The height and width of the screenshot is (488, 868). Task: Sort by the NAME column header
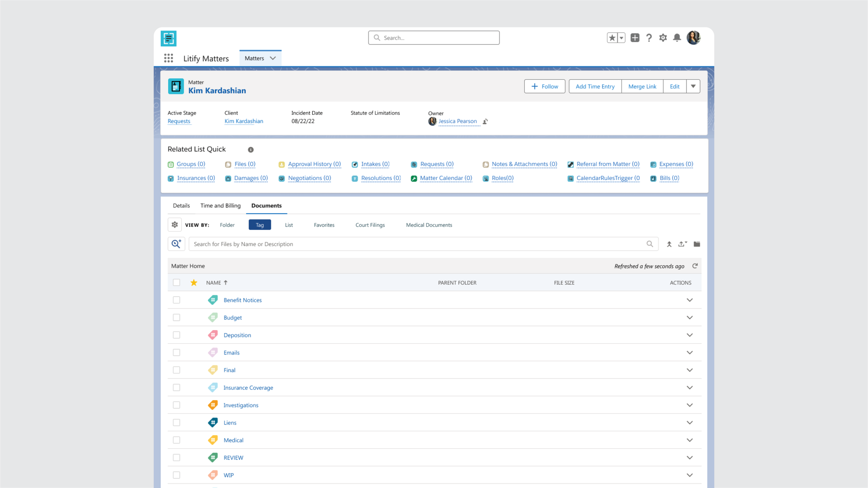point(217,283)
